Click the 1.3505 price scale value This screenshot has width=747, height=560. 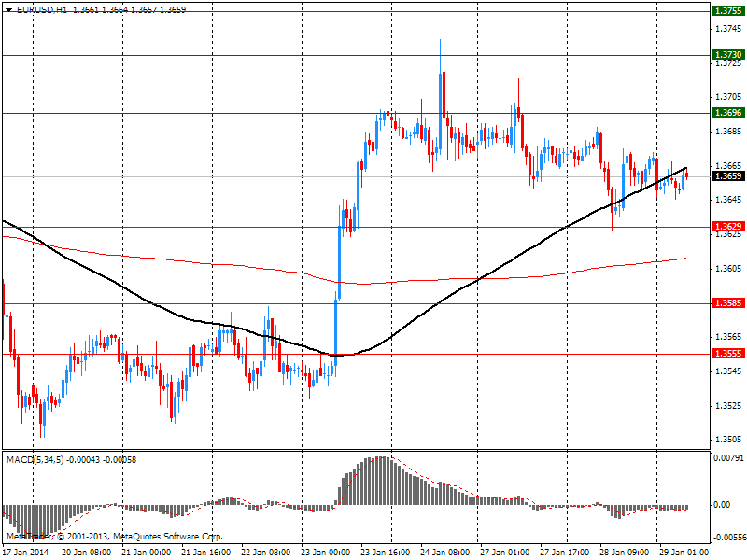[x=729, y=440]
